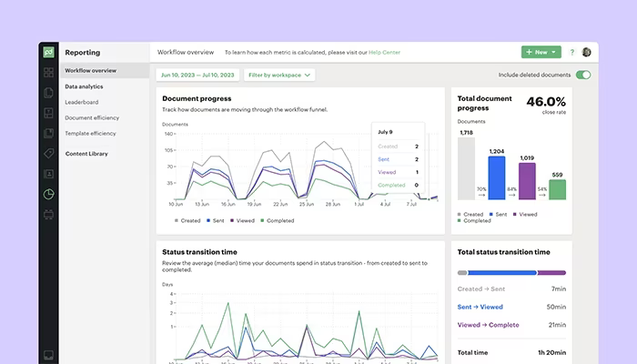Viewport: 637px width, 364px height.
Task: Expand the New button dropdown arrow
Action: click(553, 52)
